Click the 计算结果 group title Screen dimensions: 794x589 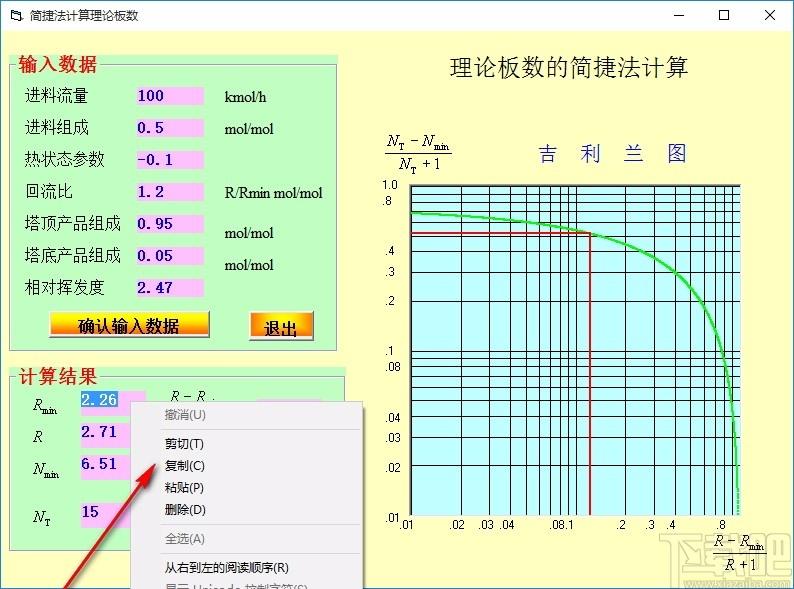[58, 376]
